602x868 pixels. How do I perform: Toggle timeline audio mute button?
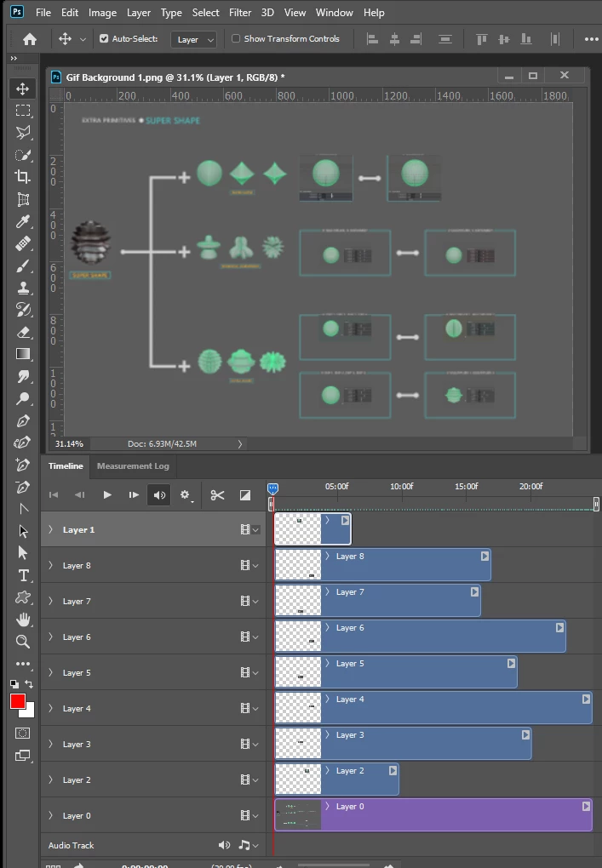[159, 495]
